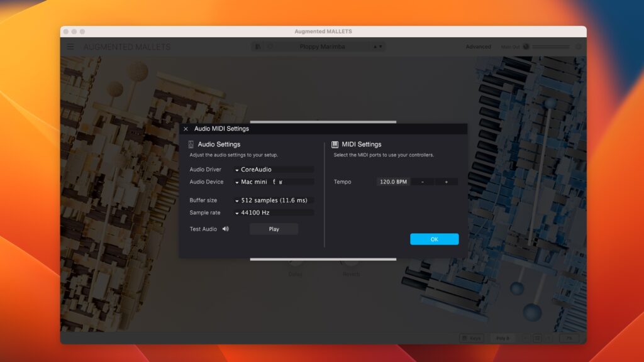Open the preset library browser icon
Image resolution: width=644 pixels, height=362 pixels.
click(x=258, y=47)
